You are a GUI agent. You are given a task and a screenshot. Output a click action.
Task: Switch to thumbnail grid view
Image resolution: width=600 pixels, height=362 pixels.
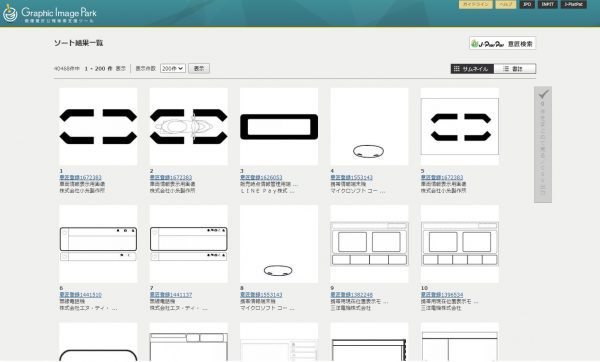472,69
